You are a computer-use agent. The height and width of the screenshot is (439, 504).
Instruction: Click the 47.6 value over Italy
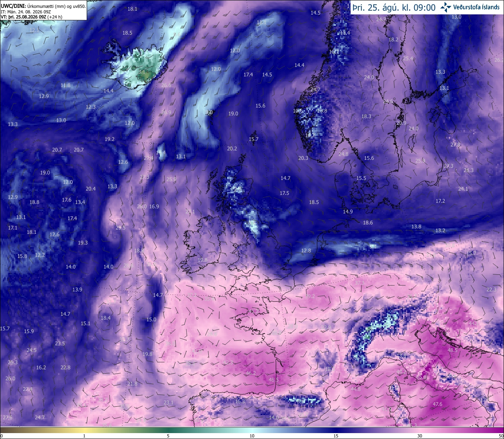pyautogui.click(x=437, y=404)
